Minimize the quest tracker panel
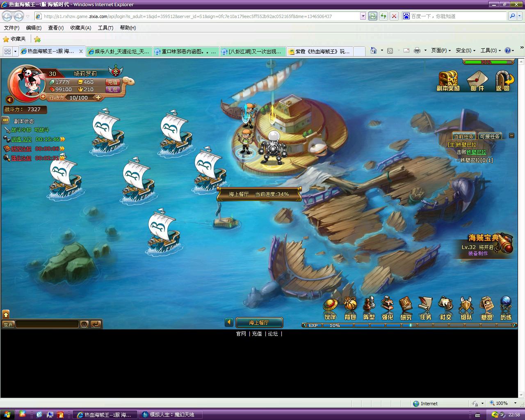 coord(511,135)
